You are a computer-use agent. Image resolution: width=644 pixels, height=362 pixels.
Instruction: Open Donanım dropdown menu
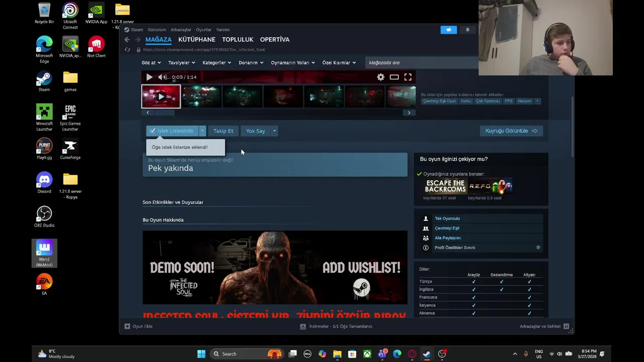(x=251, y=63)
